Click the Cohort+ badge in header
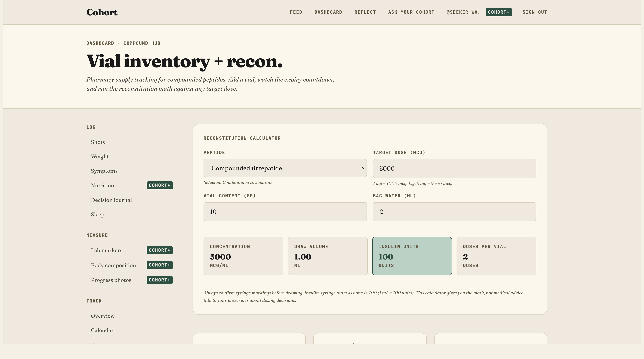The image size is (644, 359). [498, 12]
